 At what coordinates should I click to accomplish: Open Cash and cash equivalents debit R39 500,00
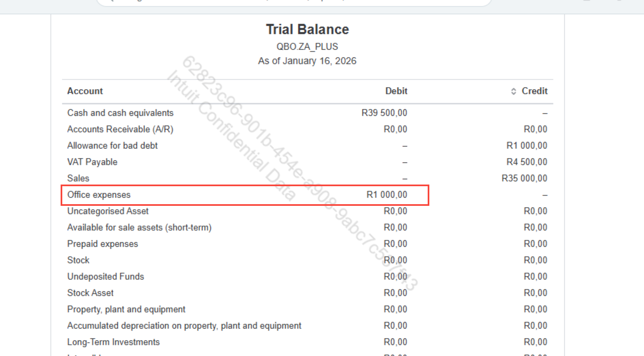pos(384,113)
